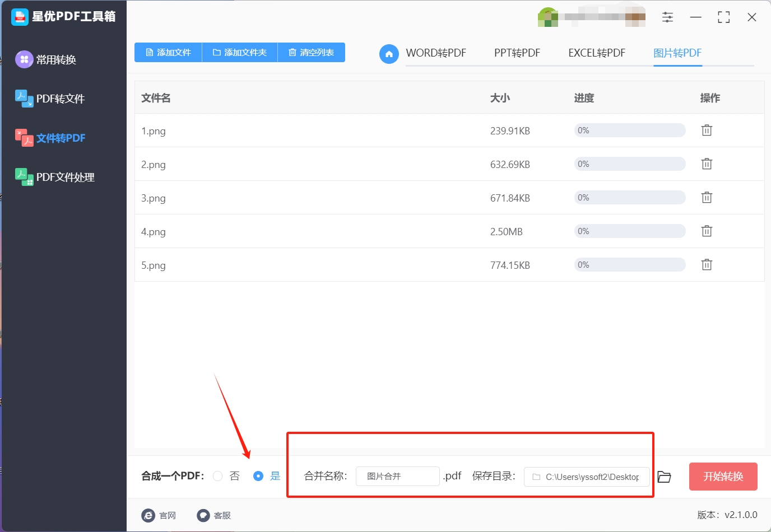771x532 pixels.
Task: Click the 2.50MB size value
Action: point(507,232)
